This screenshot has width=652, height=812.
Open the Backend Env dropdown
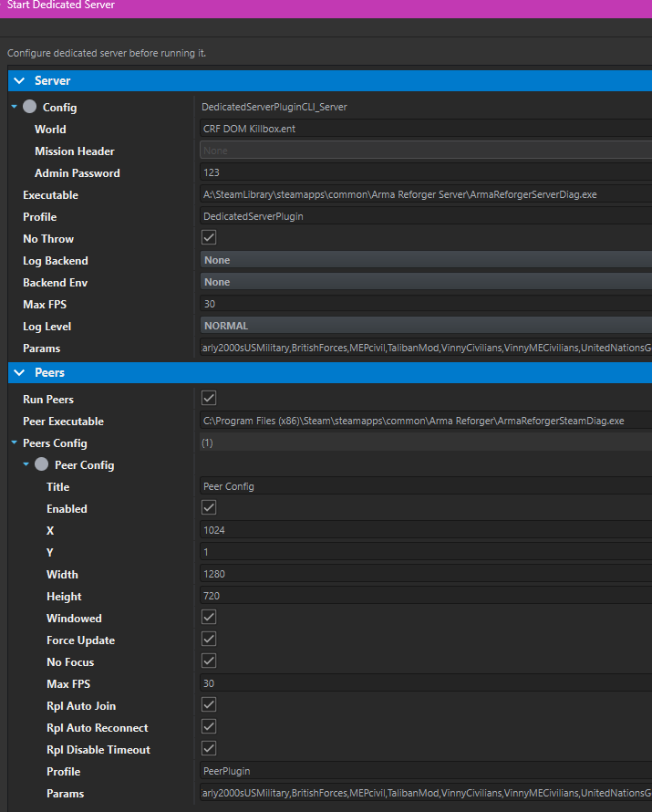[x=425, y=282]
